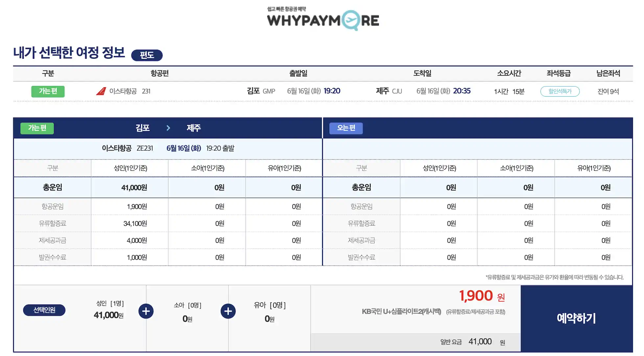This screenshot has width=644, height=356.
Task: Click the adult 총운임 41,000원 cell
Action: point(129,188)
